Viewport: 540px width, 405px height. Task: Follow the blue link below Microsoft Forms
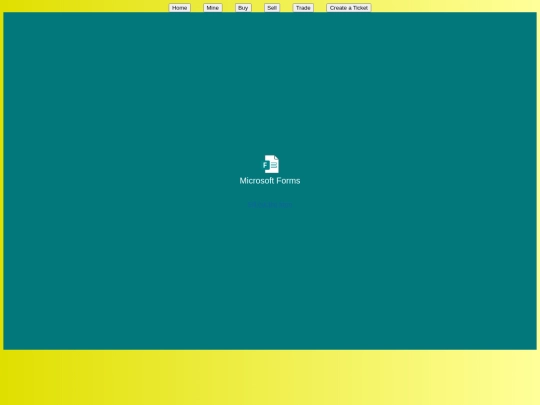click(270, 205)
